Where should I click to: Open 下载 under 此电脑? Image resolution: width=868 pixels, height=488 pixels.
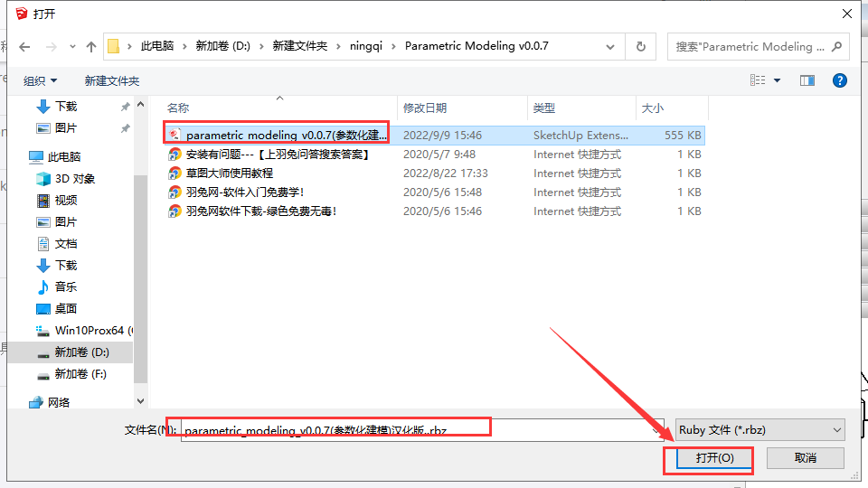pyautogui.click(x=66, y=265)
